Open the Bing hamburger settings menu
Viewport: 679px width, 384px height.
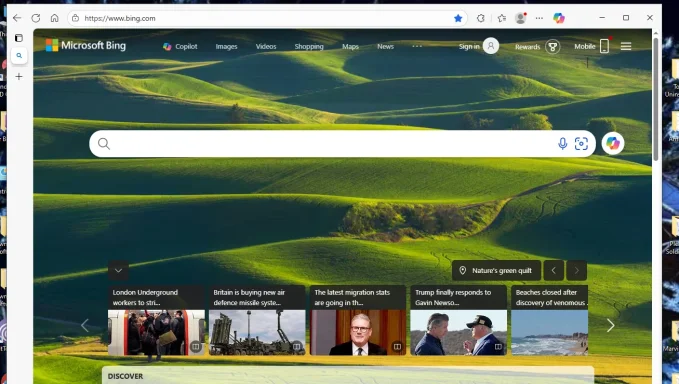click(626, 46)
